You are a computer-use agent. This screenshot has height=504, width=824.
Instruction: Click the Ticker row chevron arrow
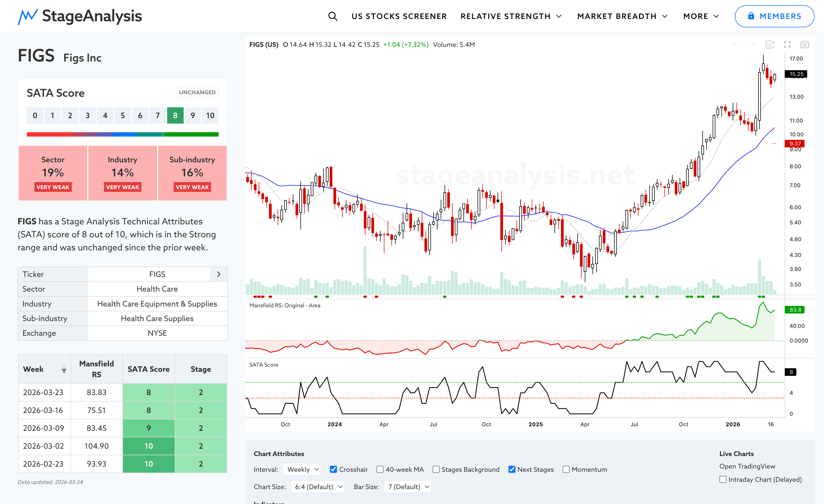(x=219, y=274)
